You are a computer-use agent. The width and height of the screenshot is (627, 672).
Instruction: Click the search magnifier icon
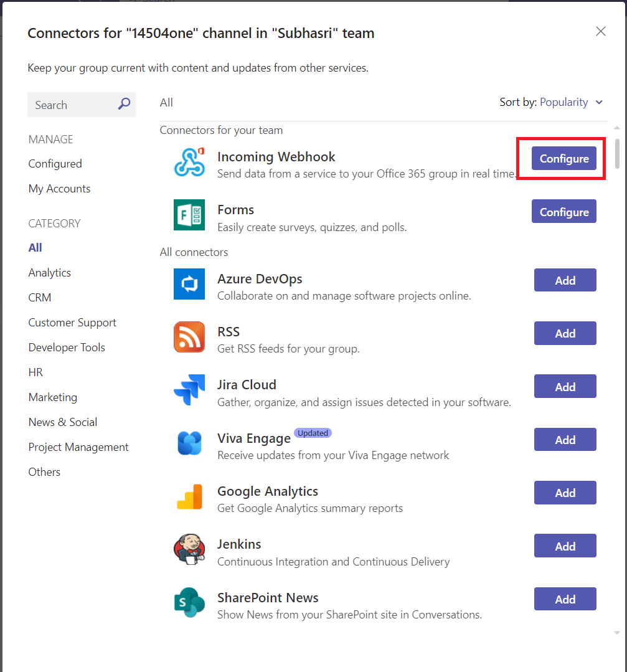click(x=125, y=104)
